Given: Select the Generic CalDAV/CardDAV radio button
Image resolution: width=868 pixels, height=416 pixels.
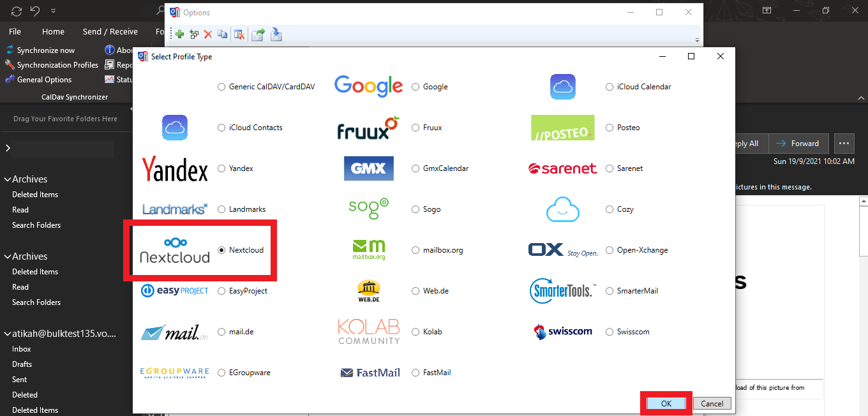Looking at the screenshot, I should click(221, 87).
